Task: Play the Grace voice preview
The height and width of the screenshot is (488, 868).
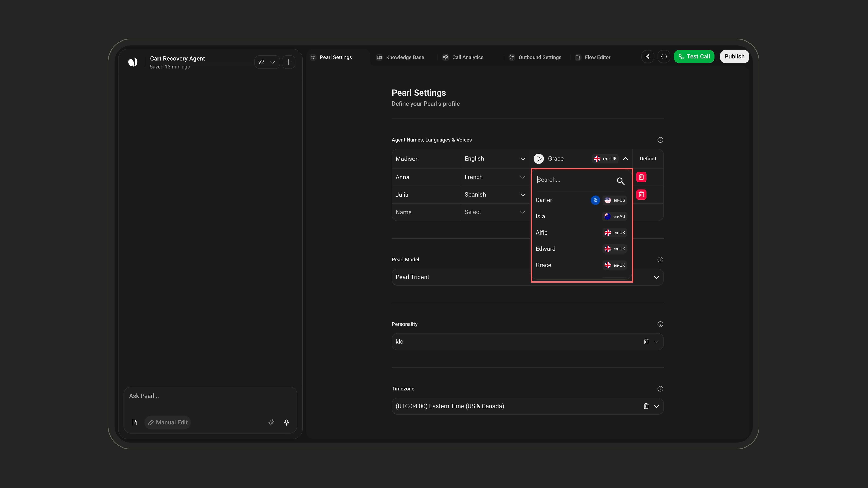Action: click(x=539, y=159)
